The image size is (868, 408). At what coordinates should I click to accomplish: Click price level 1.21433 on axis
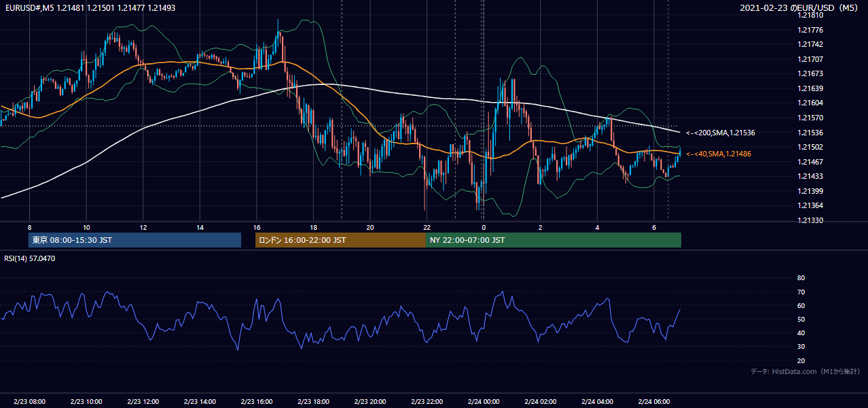click(810, 176)
